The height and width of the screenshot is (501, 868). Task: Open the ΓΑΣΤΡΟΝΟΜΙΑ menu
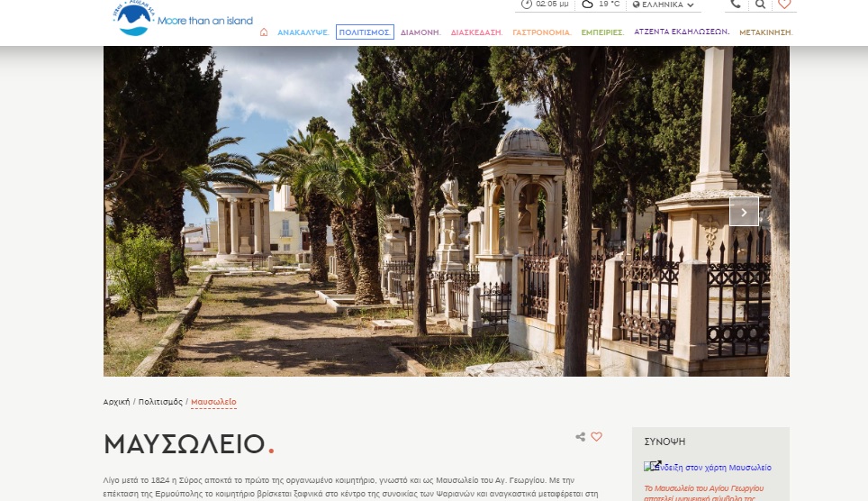pyautogui.click(x=541, y=32)
